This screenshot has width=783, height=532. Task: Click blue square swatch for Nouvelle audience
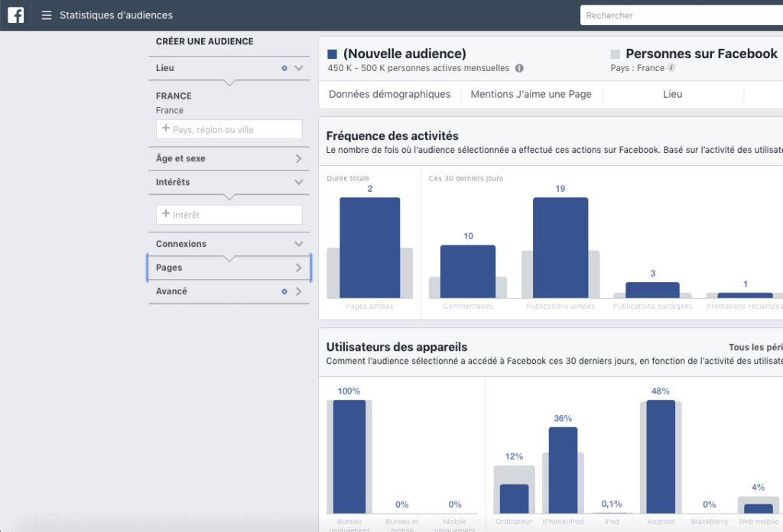pos(332,54)
